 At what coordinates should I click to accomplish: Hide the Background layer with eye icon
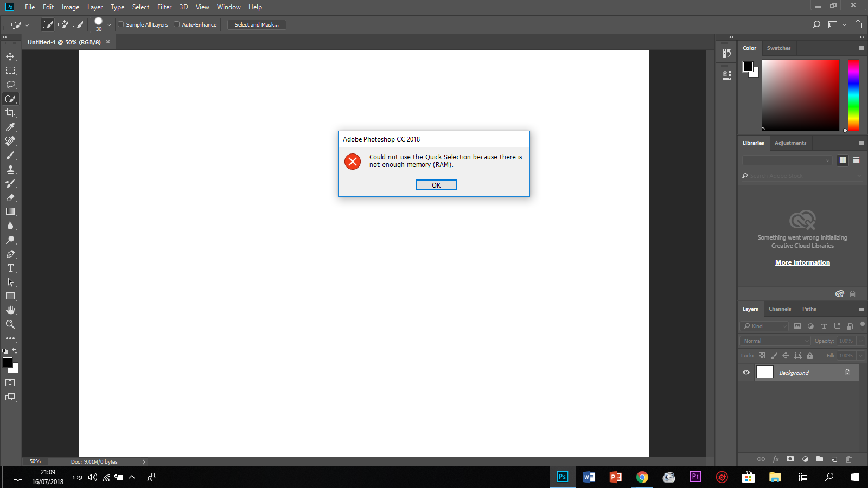pyautogui.click(x=746, y=373)
